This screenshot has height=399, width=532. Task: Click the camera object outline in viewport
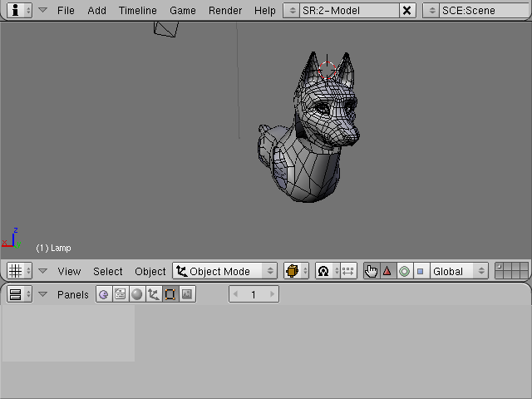point(166,29)
